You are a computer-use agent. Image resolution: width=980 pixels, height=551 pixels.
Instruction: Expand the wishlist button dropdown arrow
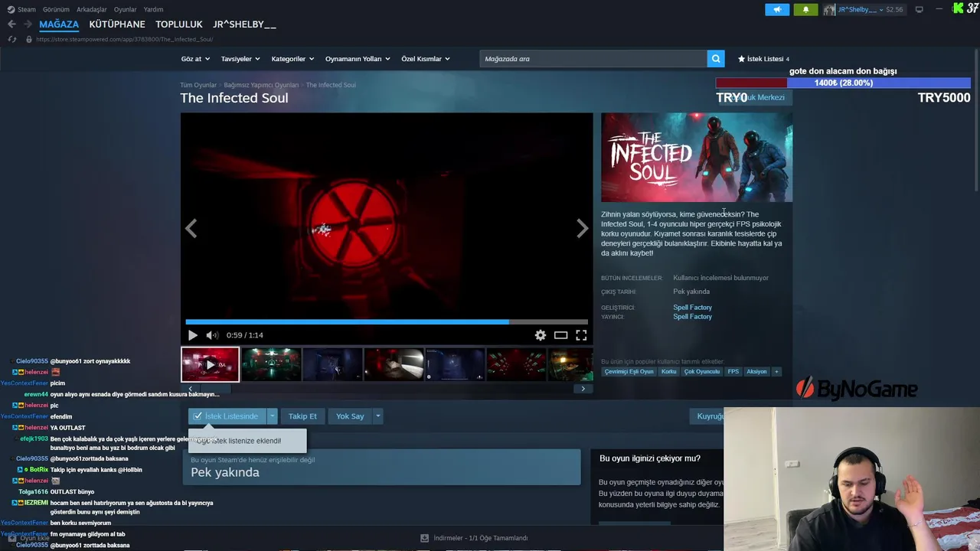272,416
